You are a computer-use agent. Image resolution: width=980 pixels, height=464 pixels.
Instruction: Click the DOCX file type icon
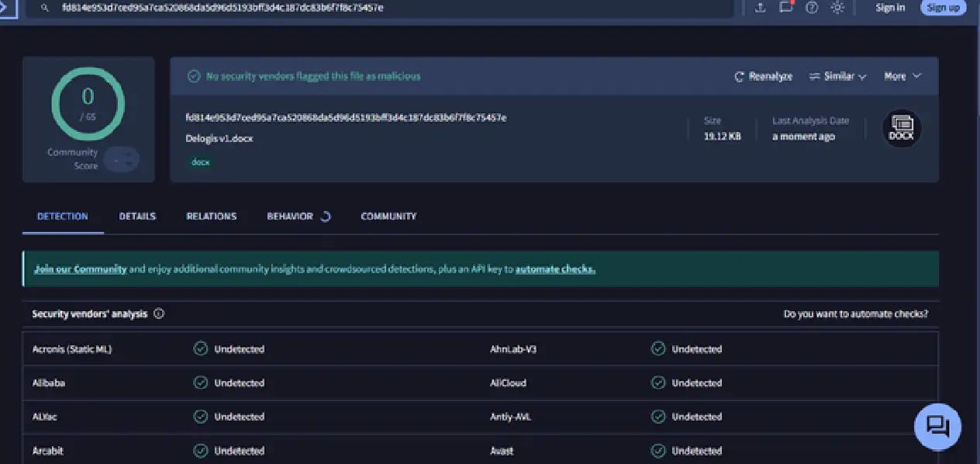click(902, 129)
